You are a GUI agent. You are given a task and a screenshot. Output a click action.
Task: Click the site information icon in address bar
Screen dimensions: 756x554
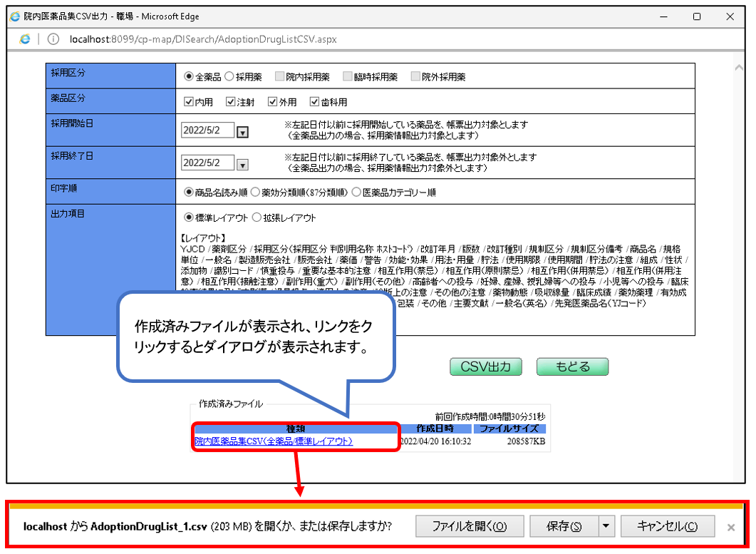click(x=52, y=39)
